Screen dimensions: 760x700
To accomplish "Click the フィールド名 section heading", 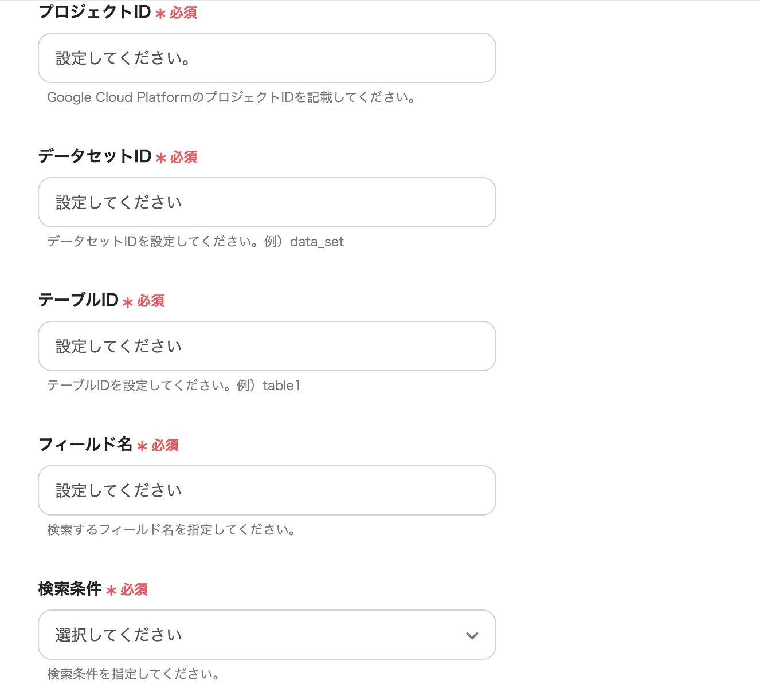I will click(85, 445).
